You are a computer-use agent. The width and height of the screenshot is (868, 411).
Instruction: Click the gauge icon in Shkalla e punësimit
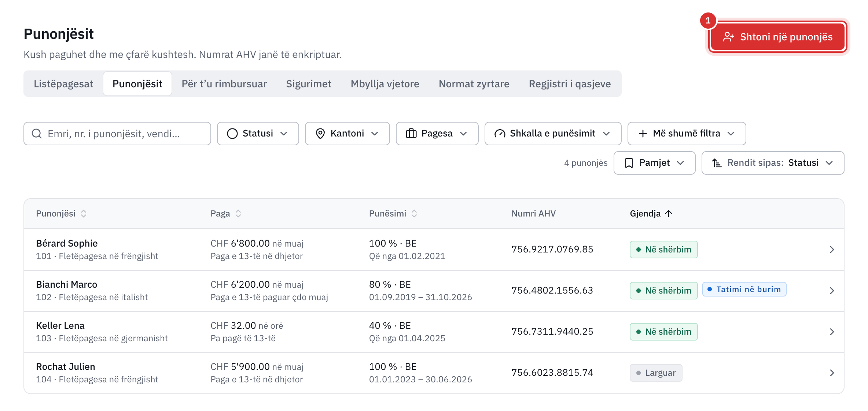click(x=500, y=134)
